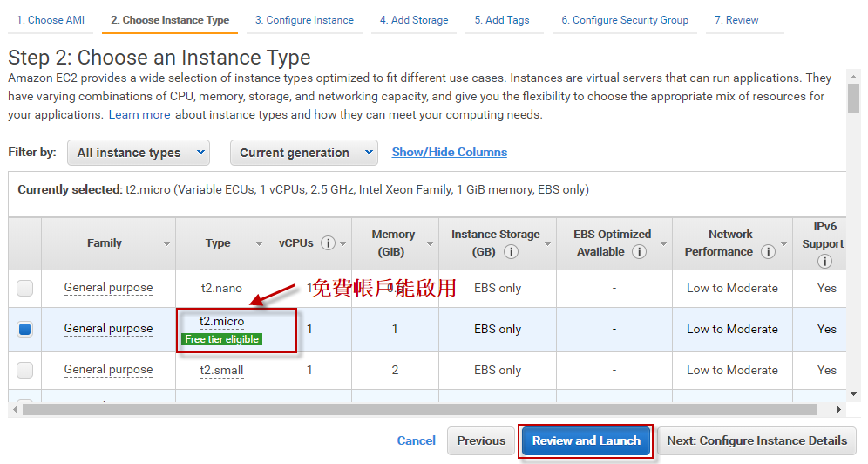Click info icon under IPv6 Support header
Viewport: 868px width, 464px height.
click(824, 261)
